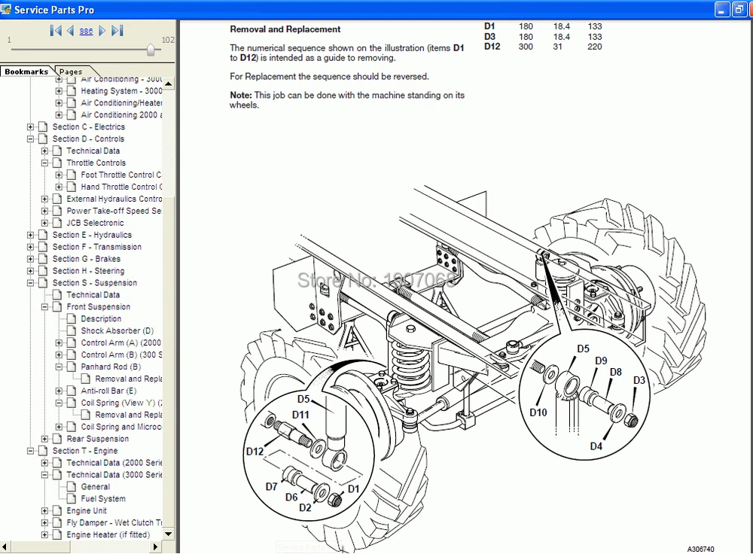This screenshot has height=560, width=753.
Task: Collapse Section D - Controls node
Action: [31, 139]
